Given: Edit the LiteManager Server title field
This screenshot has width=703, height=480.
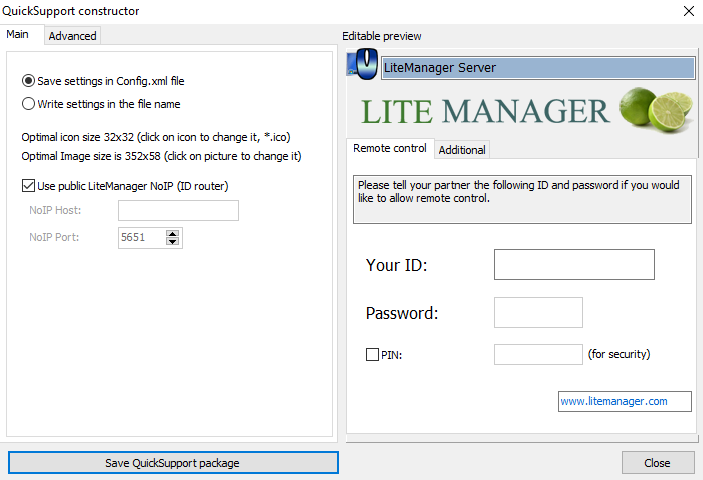Looking at the screenshot, I should tap(537, 68).
